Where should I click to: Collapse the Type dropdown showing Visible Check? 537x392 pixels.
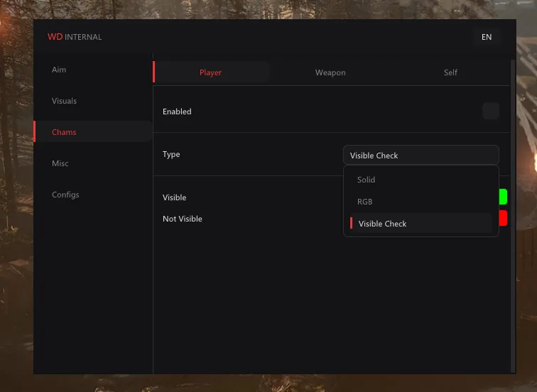[x=421, y=155]
